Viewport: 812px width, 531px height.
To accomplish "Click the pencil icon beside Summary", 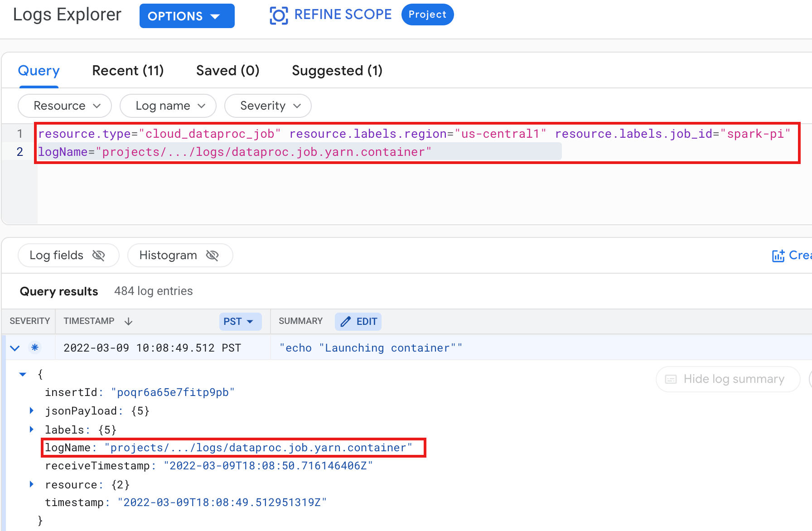I will pyautogui.click(x=346, y=322).
